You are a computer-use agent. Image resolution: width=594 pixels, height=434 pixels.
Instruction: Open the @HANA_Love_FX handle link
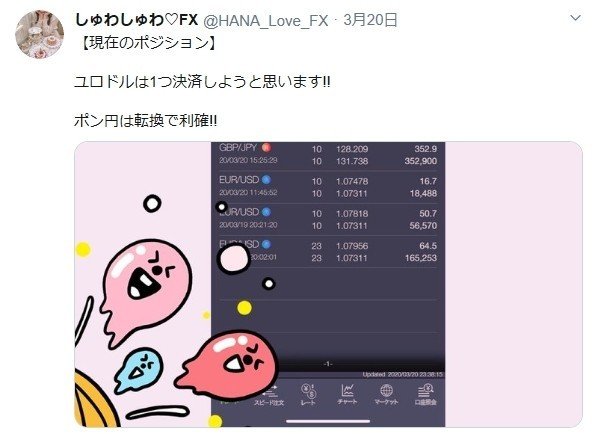[266, 20]
